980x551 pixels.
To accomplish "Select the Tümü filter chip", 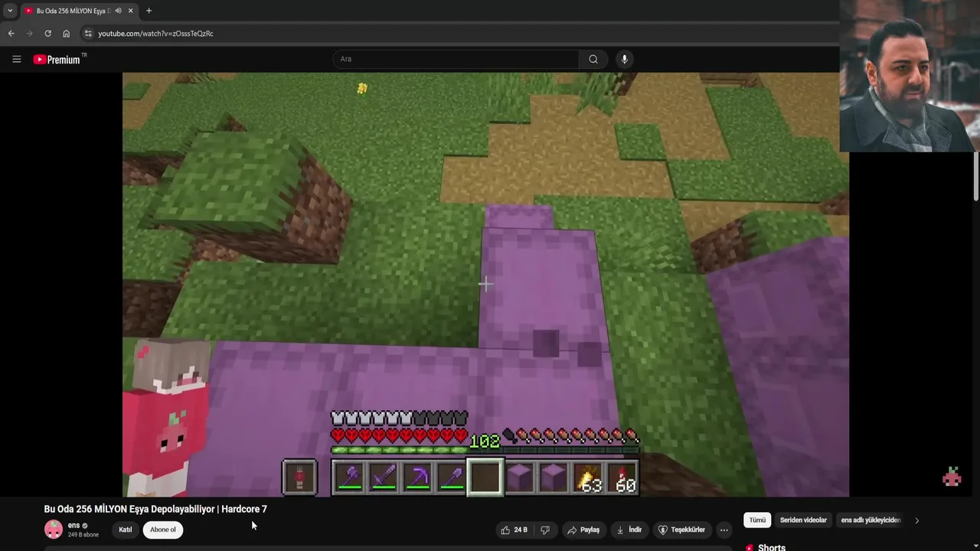I will 757,520.
